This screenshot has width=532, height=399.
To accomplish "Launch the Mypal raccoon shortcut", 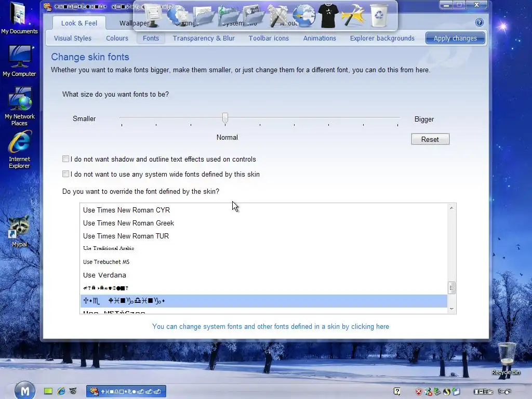I will [x=19, y=231].
